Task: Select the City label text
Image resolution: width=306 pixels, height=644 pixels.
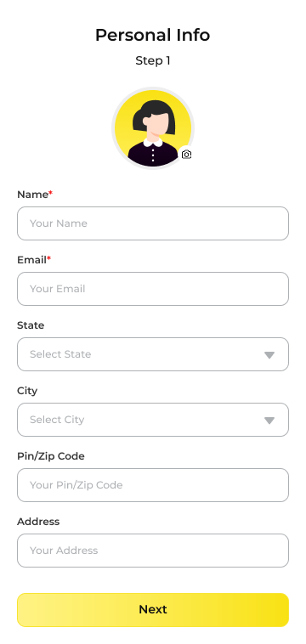Action: coord(27,391)
